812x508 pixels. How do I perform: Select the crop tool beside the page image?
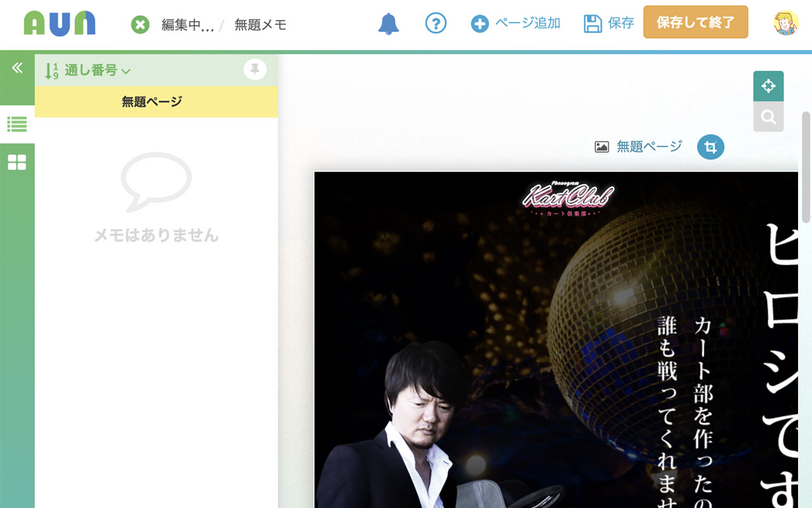(x=710, y=147)
